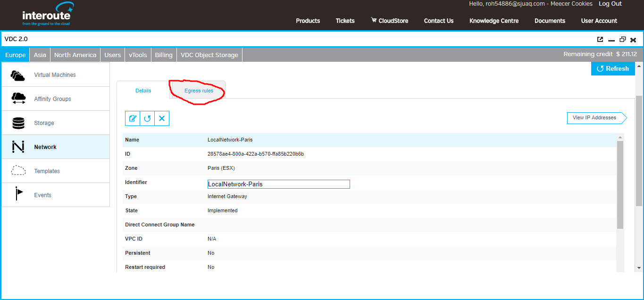The image size is (644, 300).
Task: Click the Restart required row's No value
Action: pyautogui.click(x=211, y=267)
